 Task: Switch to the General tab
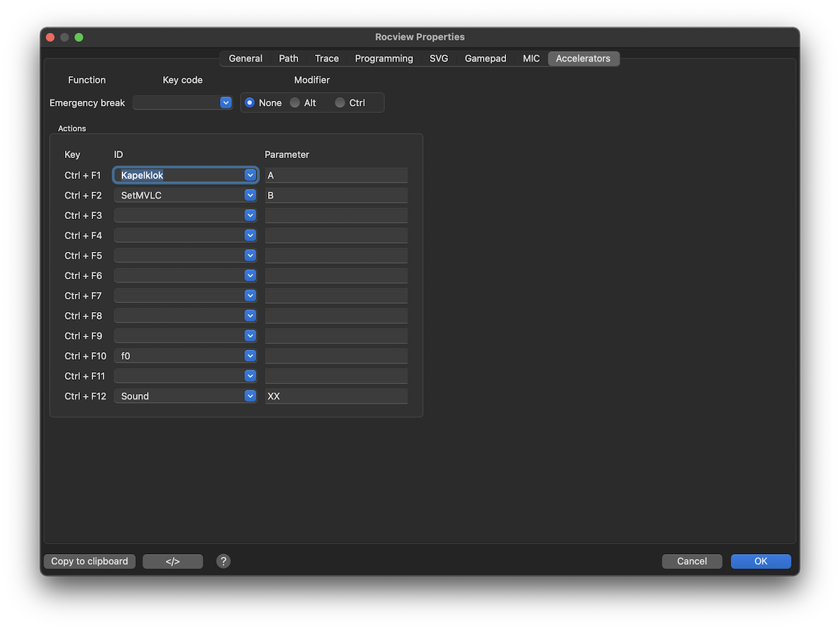point(246,59)
